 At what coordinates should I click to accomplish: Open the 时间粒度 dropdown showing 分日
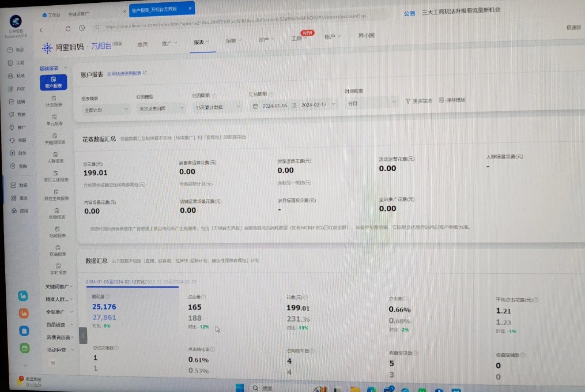click(371, 103)
